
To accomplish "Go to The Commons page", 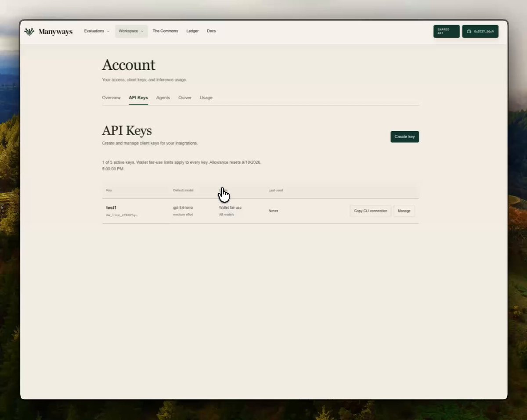I will [x=165, y=31].
